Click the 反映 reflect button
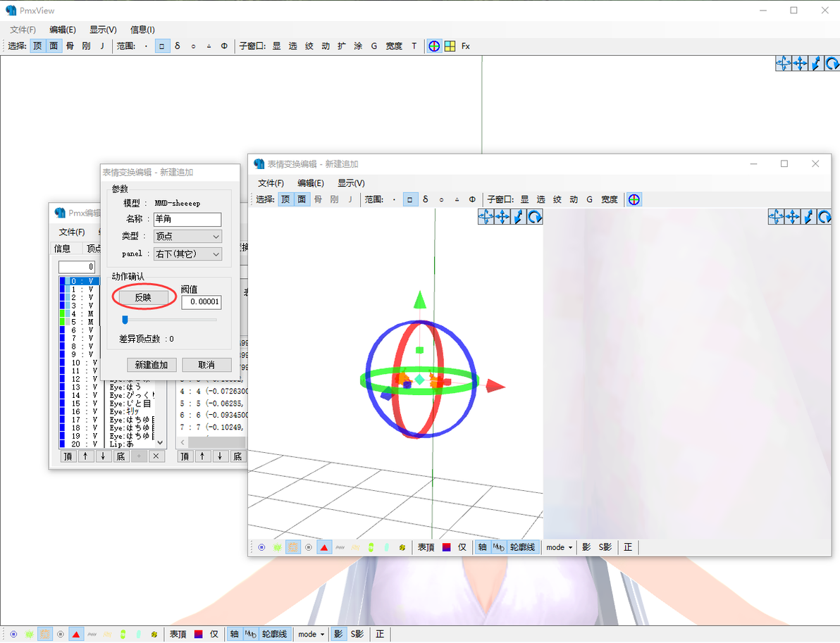 [x=143, y=297]
